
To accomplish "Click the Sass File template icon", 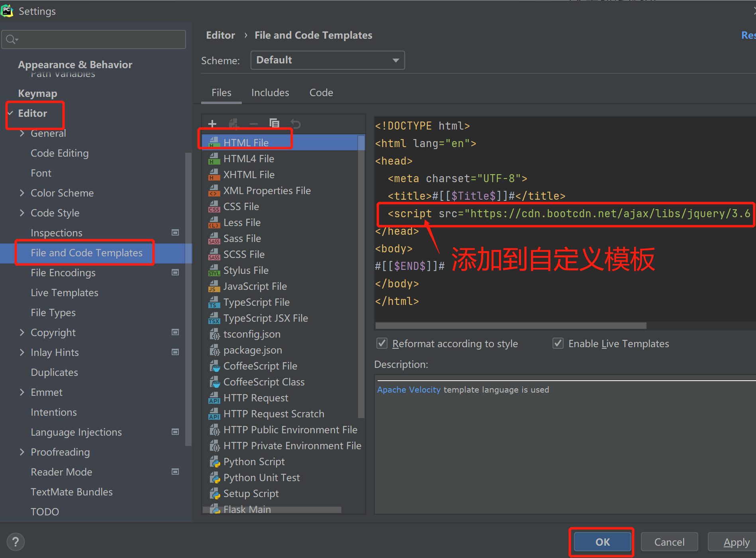I will 214,238.
